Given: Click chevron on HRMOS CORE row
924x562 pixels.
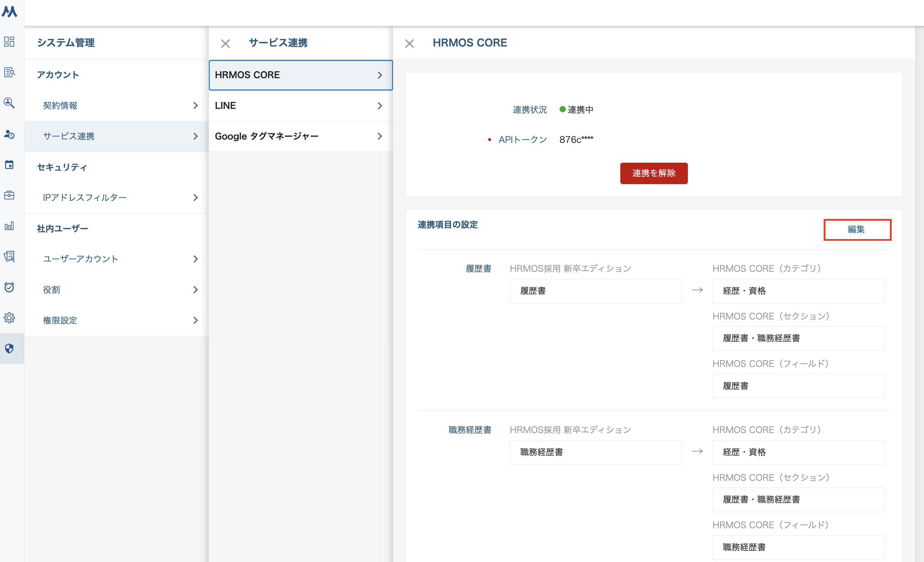Looking at the screenshot, I should click(380, 75).
